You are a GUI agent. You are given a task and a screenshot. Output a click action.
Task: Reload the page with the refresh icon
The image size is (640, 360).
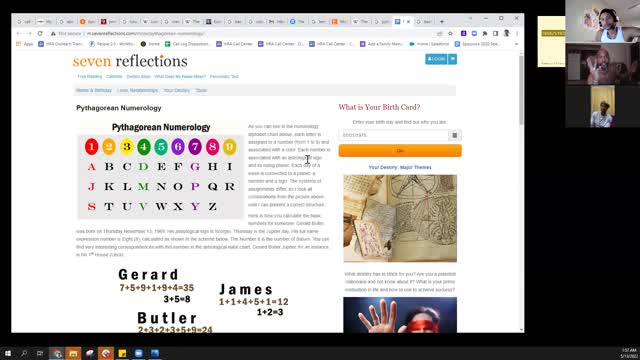tap(40, 33)
